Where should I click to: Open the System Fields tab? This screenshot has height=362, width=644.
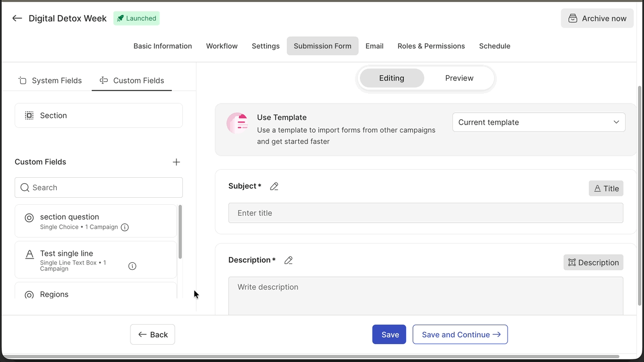tap(50, 81)
